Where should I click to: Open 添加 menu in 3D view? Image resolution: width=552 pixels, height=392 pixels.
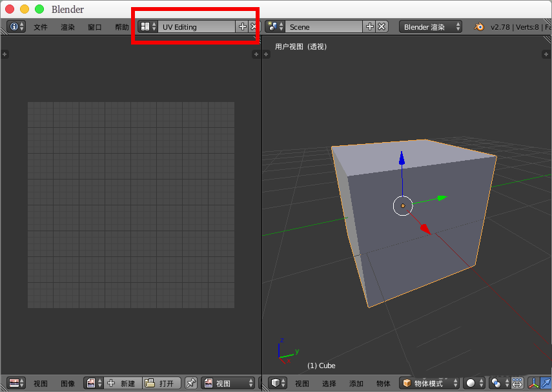356,384
